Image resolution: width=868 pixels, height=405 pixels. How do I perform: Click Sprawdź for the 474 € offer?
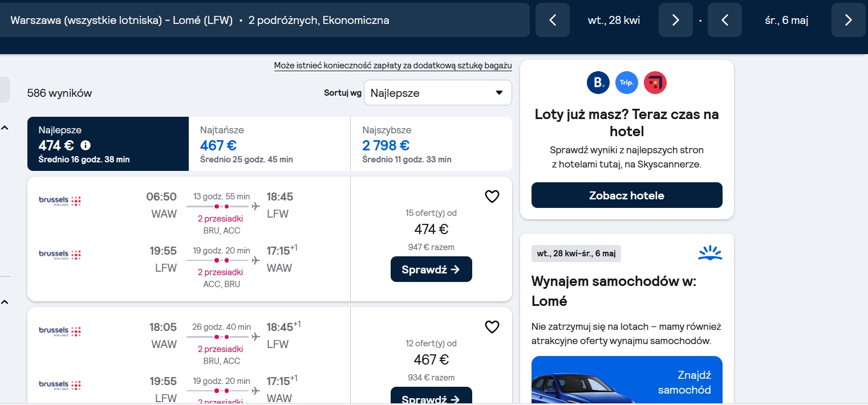(x=431, y=269)
